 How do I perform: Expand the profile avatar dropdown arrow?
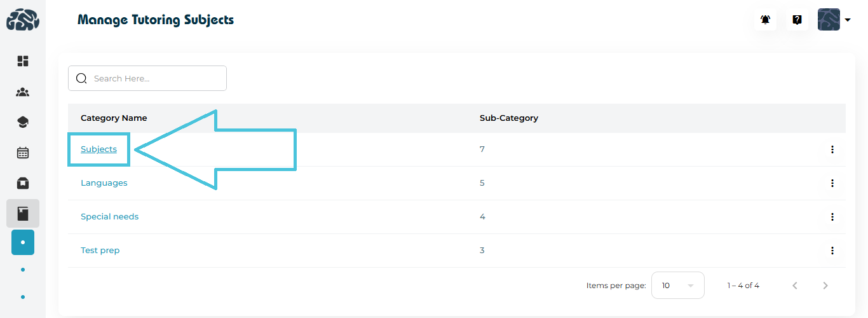pyautogui.click(x=848, y=20)
